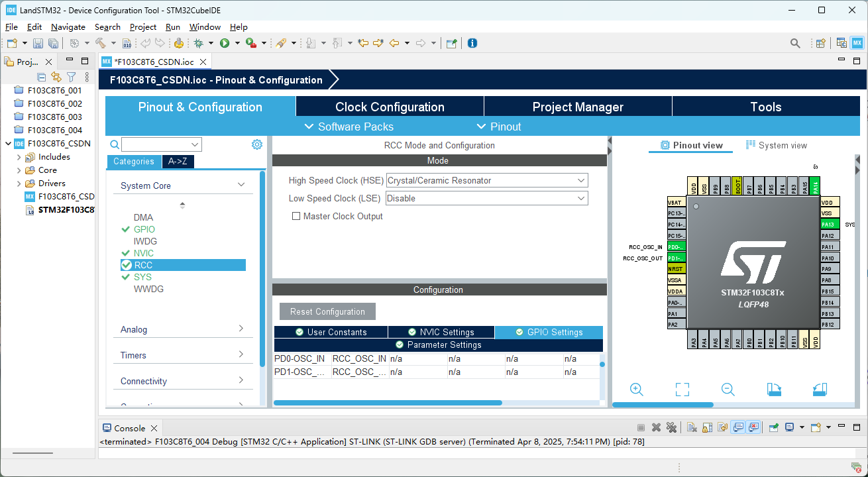The height and width of the screenshot is (477, 868).
Task: Select SYS in System Core list
Action: pos(142,277)
